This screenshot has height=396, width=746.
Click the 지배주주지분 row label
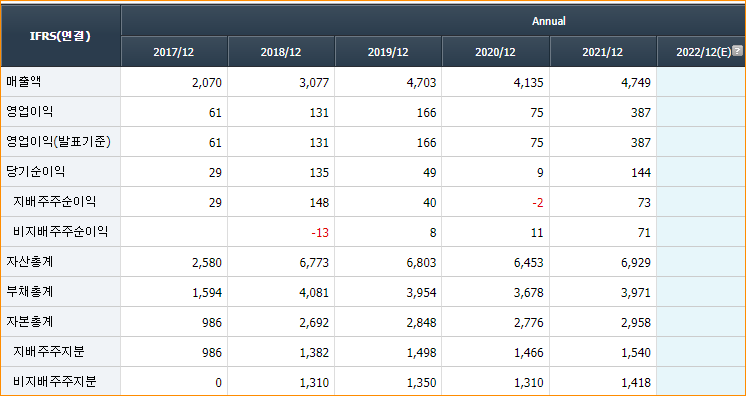coord(49,352)
